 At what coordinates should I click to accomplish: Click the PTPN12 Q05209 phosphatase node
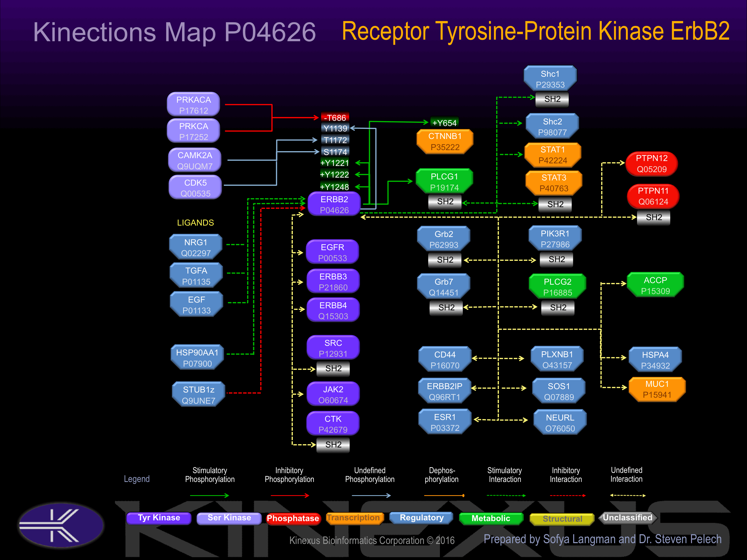point(652,164)
